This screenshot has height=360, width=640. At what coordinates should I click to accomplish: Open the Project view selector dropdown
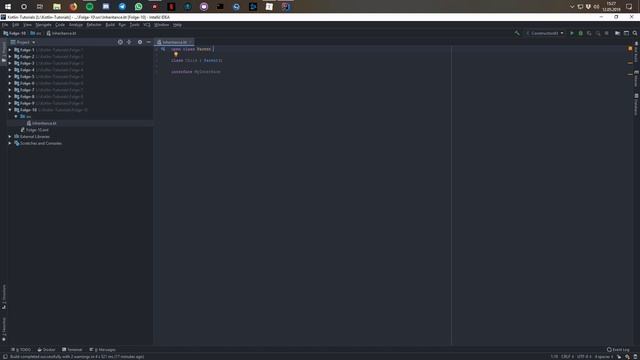click(x=23, y=42)
